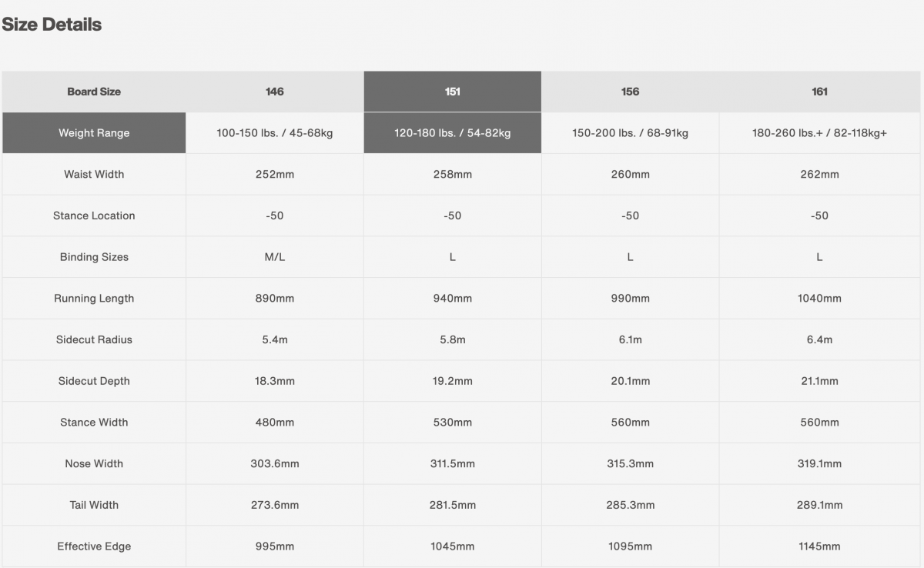The width and height of the screenshot is (924, 568).
Task: Choose the 156 board size header
Action: 630,92
